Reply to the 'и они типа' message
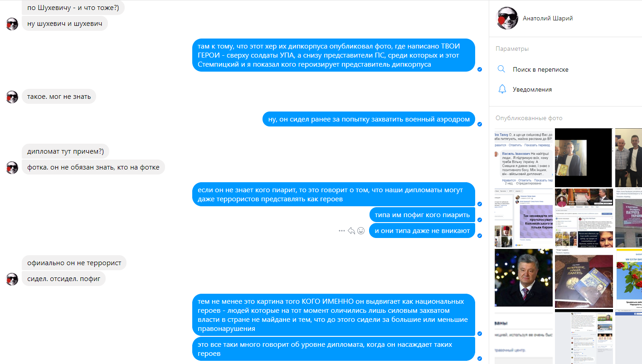Viewport: 642px width, 364px height. point(351,231)
